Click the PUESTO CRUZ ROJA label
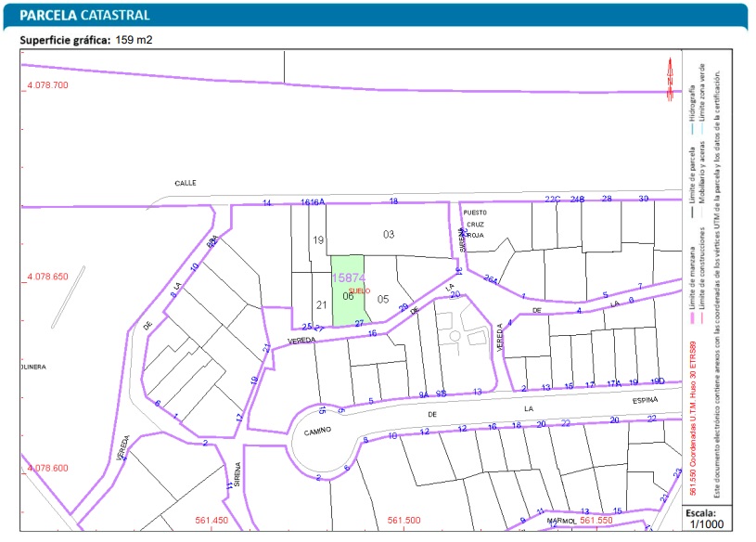 (x=475, y=224)
